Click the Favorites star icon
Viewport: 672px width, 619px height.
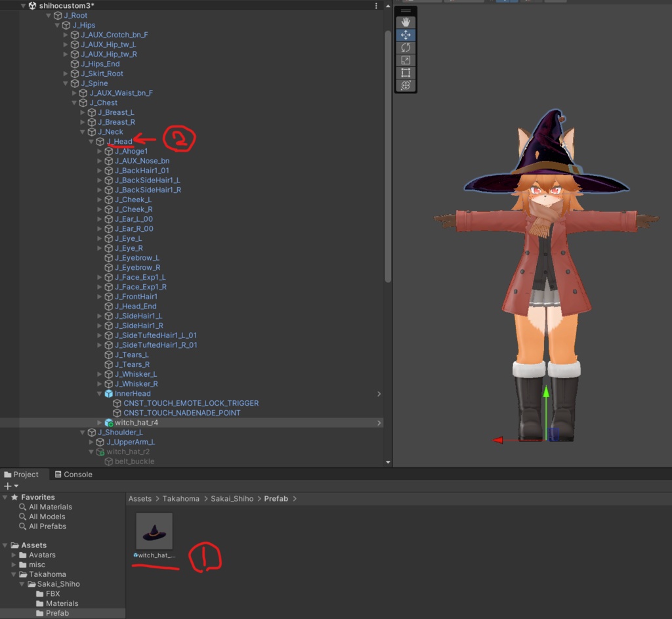click(x=14, y=497)
